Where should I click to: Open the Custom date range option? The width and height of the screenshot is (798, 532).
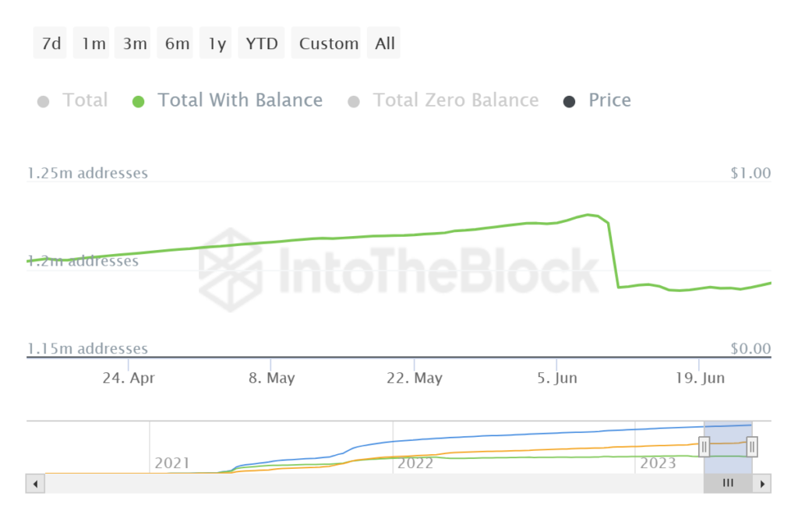[329, 44]
